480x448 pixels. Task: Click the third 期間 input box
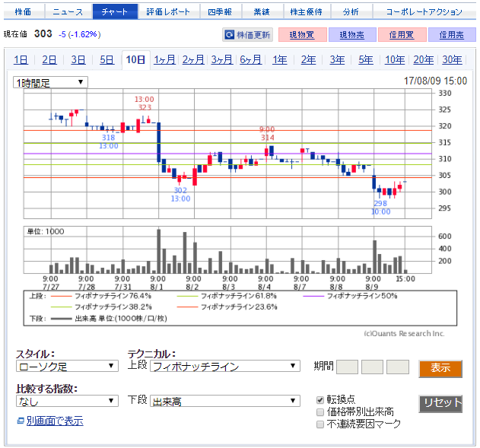(398, 367)
